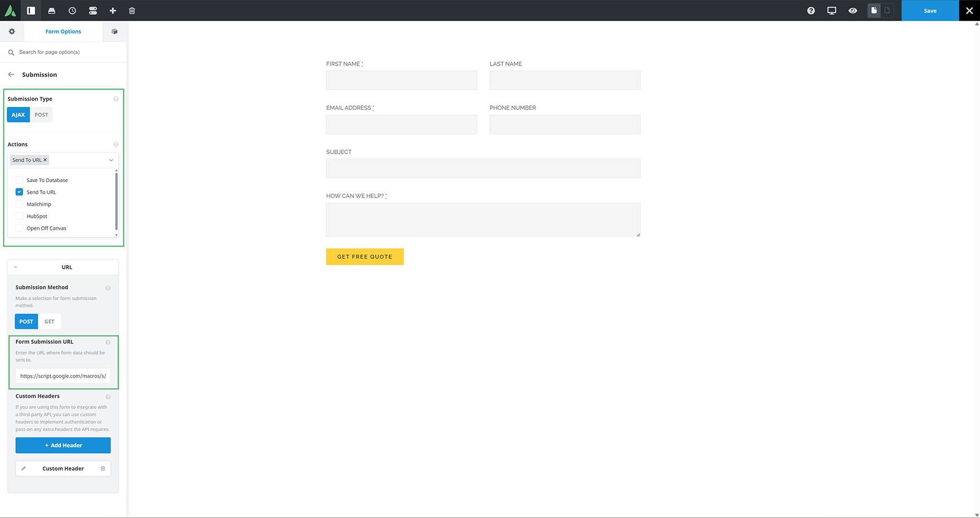This screenshot has height=518, width=980.
Task: Check the Save To Database option
Action: [x=20, y=180]
